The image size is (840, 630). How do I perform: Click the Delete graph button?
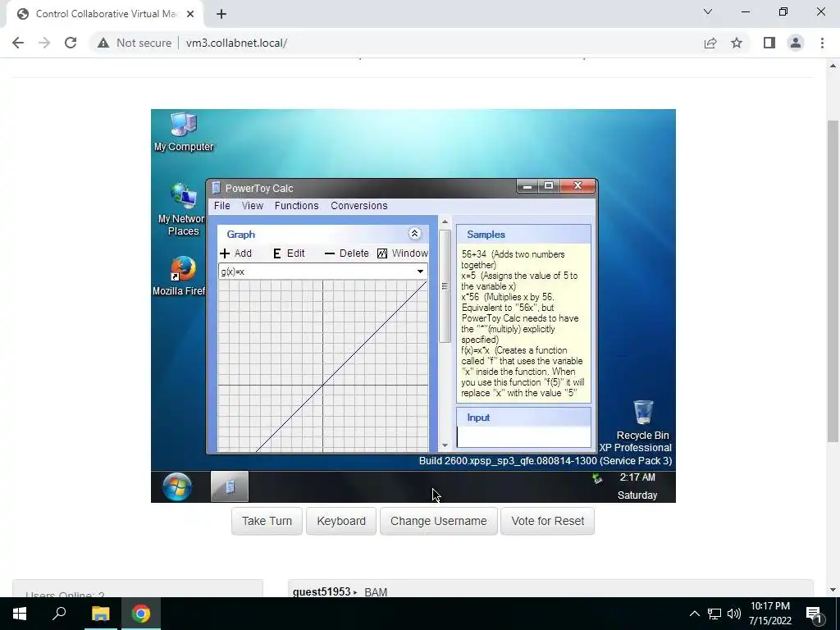pyautogui.click(x=347, y=253)
